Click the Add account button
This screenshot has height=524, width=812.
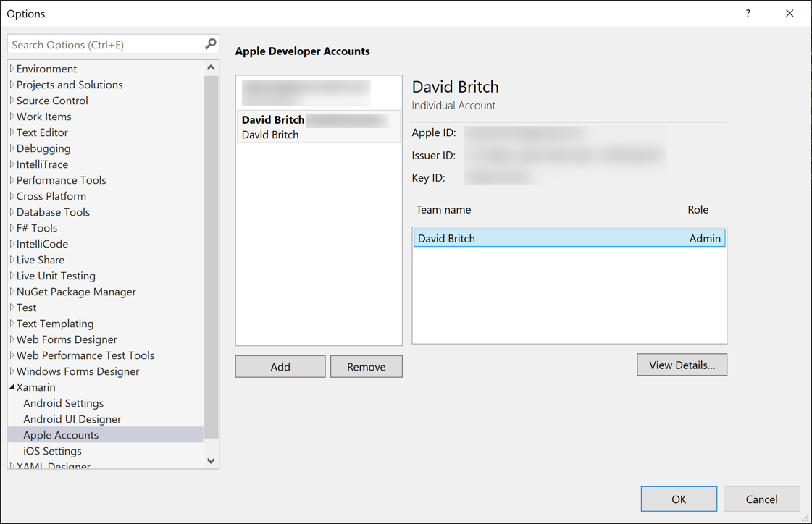click(x=280, y=366)
